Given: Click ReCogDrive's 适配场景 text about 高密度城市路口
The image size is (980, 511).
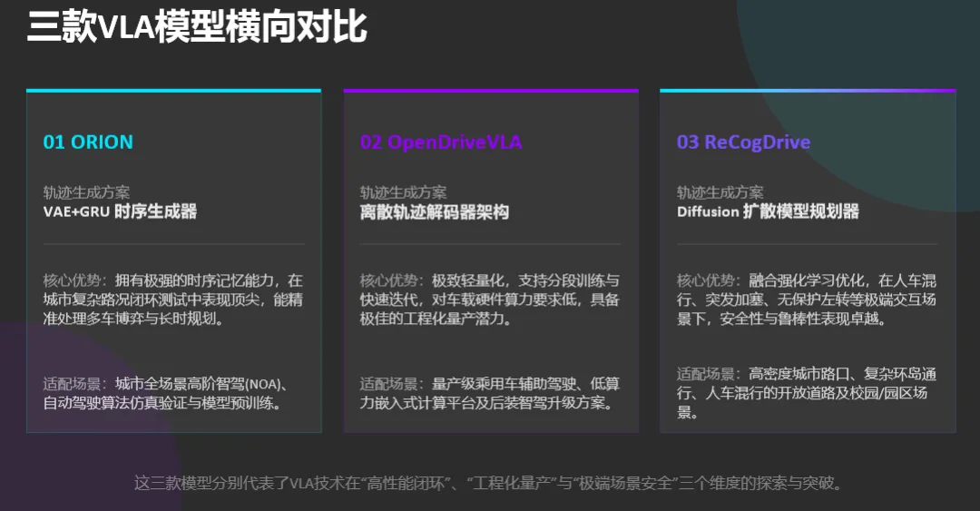Looking at the screenshot, I should click(807, 393).
